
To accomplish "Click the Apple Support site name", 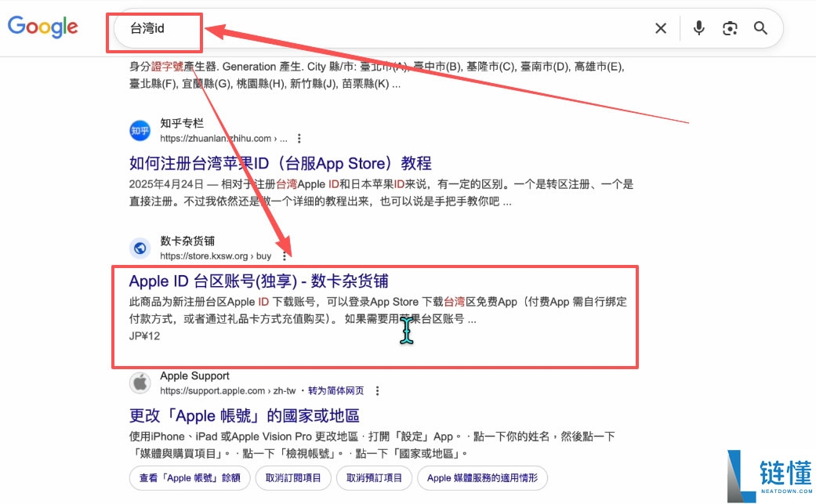I will tap(194, 375).
